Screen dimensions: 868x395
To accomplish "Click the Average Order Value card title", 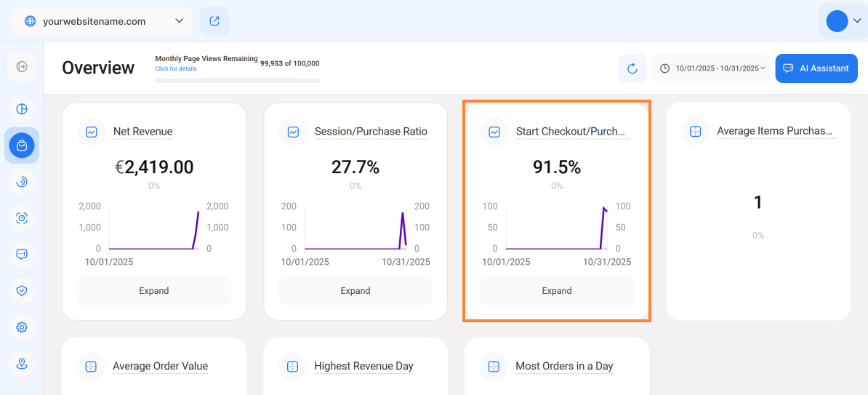I will [x=160, y=366].
